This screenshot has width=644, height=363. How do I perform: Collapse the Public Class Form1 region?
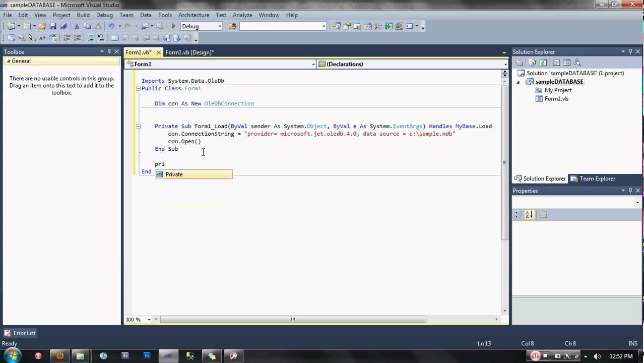pos(138,88)
